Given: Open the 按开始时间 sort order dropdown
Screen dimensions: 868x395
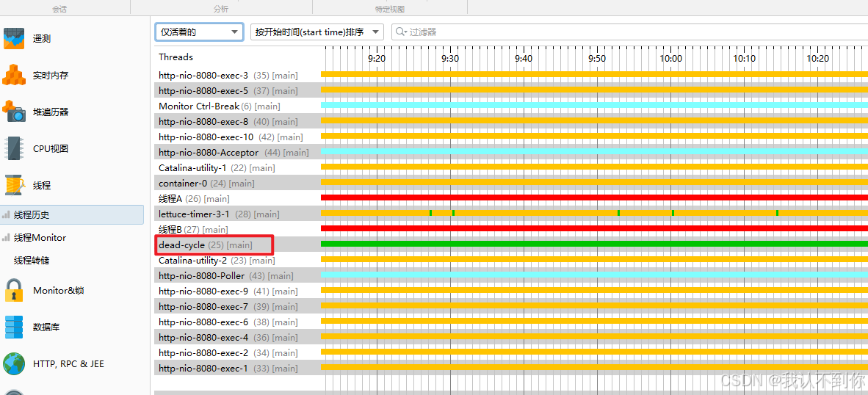Looking at the screenshot, I should click(x=317, y=32).
